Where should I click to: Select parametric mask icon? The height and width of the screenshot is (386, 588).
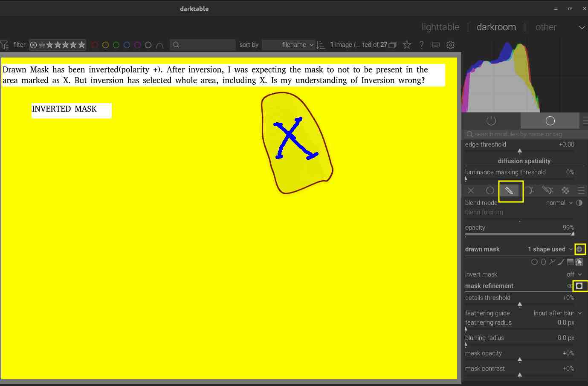coord(530,190)
